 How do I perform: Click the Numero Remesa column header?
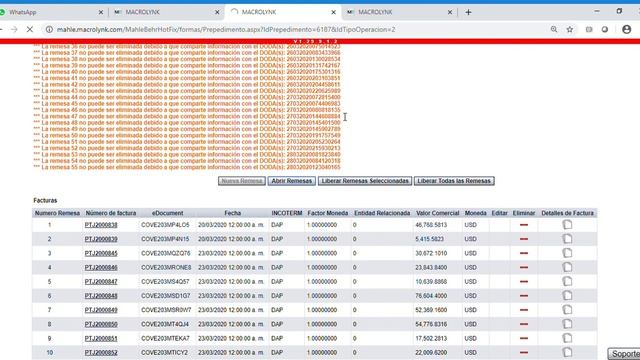pos(57,213)
